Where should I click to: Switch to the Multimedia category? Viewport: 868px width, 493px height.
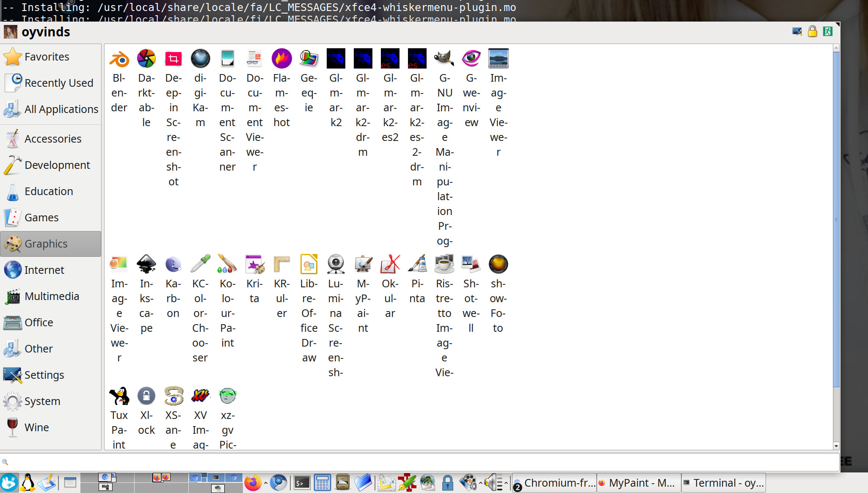coord(51,296)
